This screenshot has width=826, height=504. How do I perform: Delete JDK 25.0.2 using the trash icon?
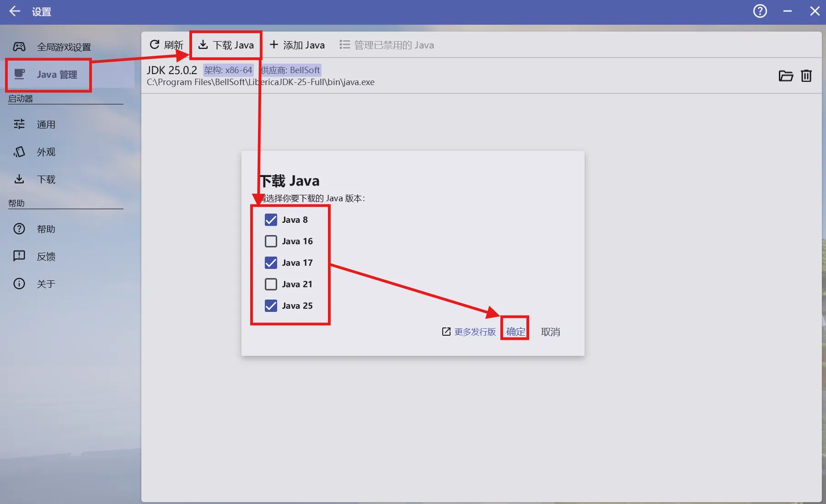[x=806, y=76]
